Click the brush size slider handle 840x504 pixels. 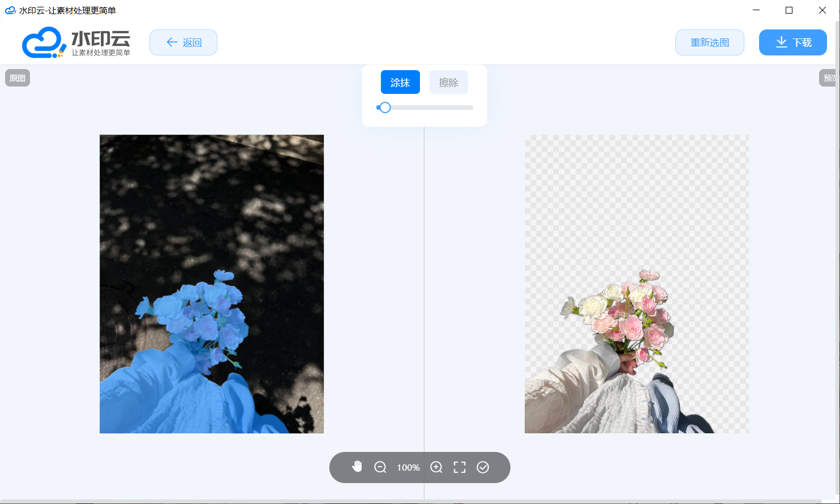(x=385, y=107)
